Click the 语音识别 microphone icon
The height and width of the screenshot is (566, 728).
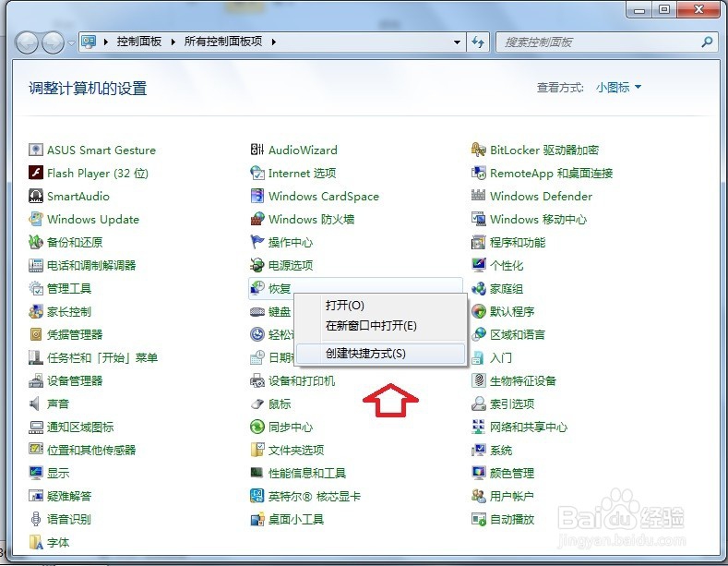[x=36, y=519]
